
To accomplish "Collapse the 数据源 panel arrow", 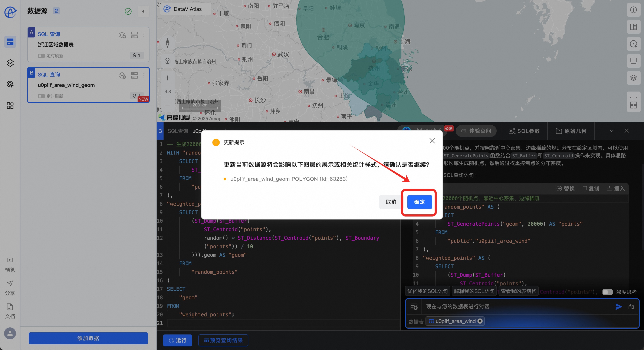I will click(x=143, y=11).
